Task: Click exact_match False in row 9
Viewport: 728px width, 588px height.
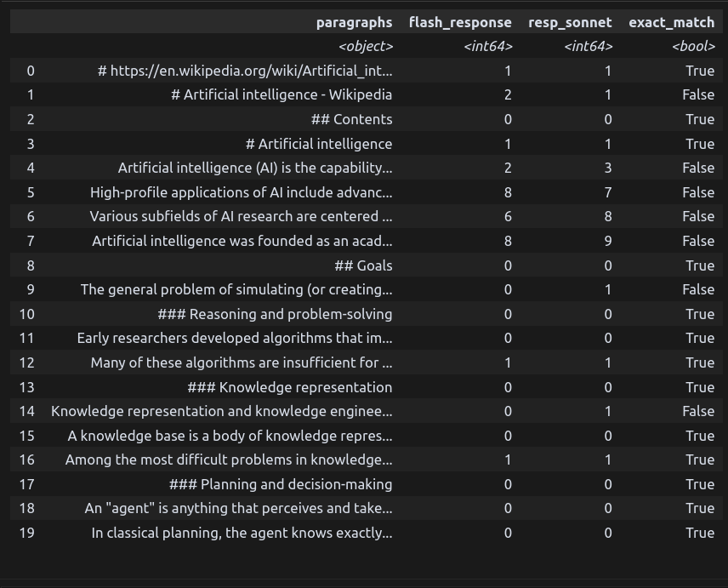Action: [x=698, y=290]
